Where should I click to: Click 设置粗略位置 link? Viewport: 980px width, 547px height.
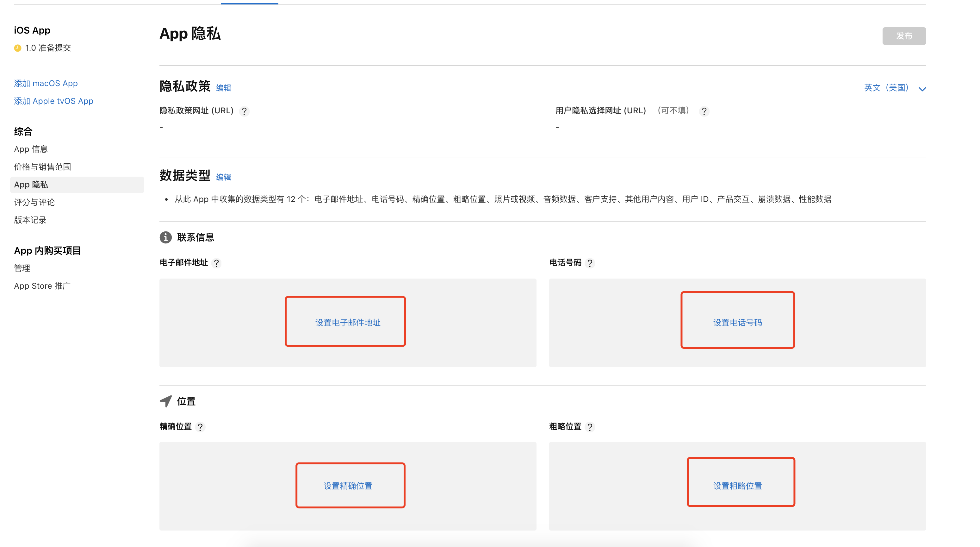(737, 486)
